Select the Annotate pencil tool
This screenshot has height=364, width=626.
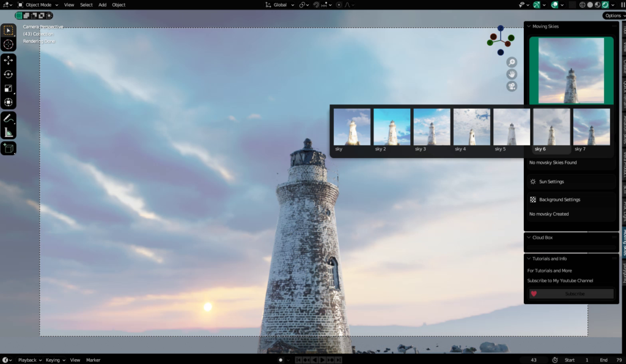coord(9,118)
